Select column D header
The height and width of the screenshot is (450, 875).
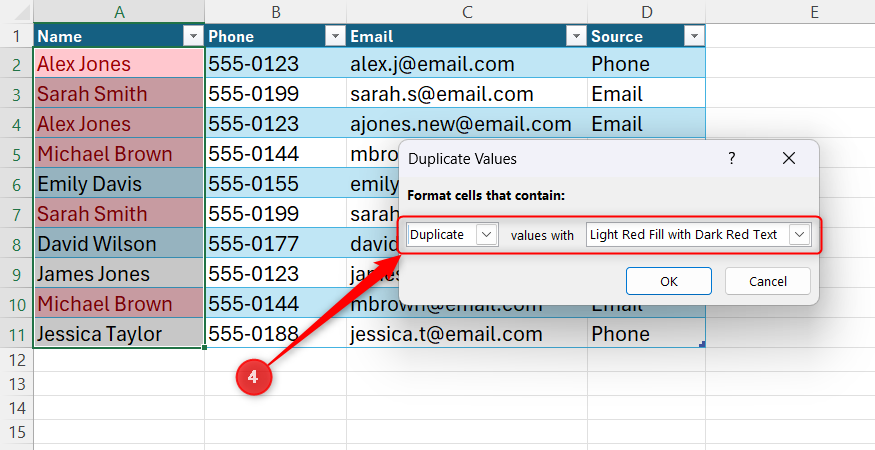point(646,12)
